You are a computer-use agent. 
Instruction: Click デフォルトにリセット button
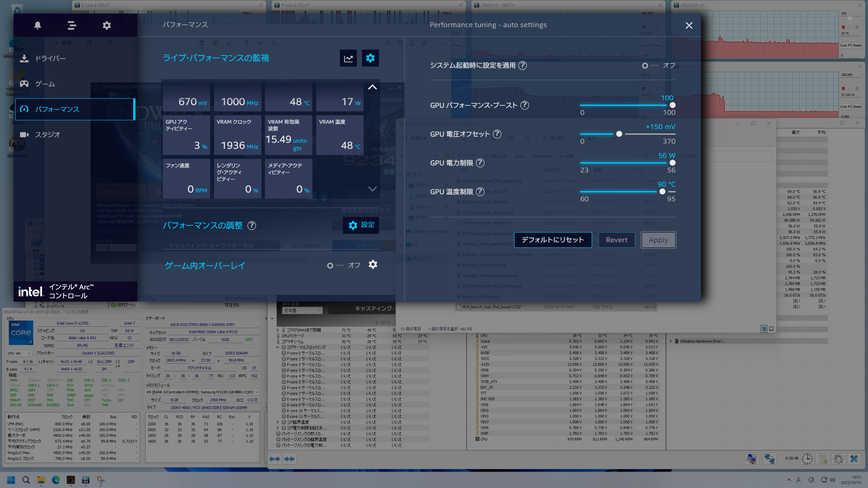553,240
